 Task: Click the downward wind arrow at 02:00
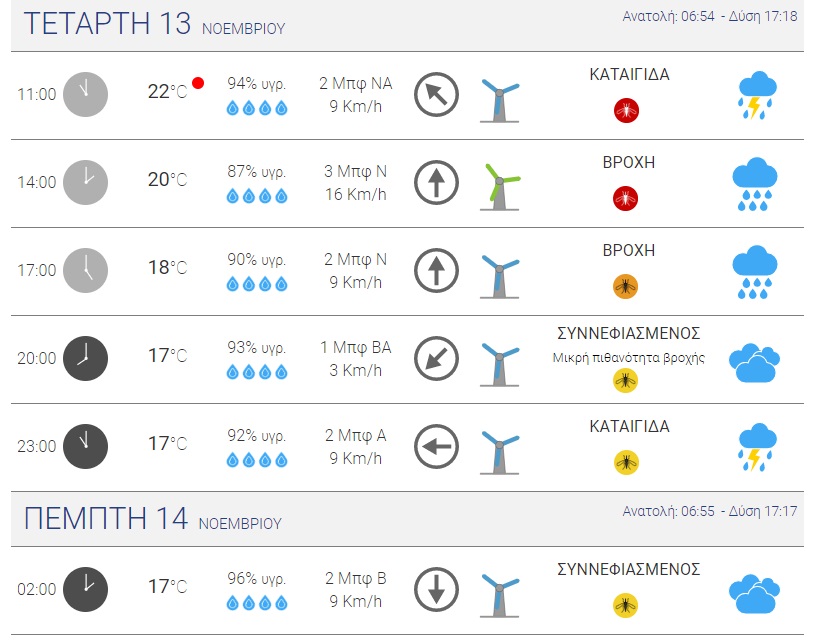[436, 588]
